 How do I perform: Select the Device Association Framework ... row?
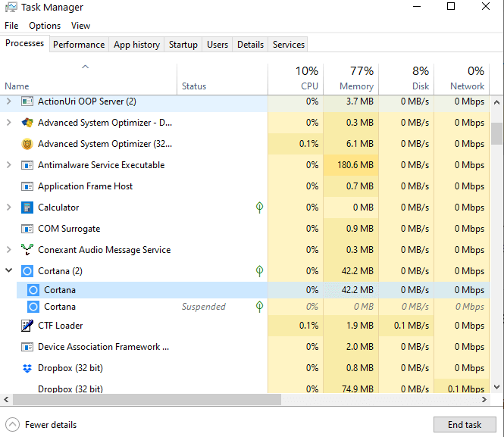click(245, 347)
